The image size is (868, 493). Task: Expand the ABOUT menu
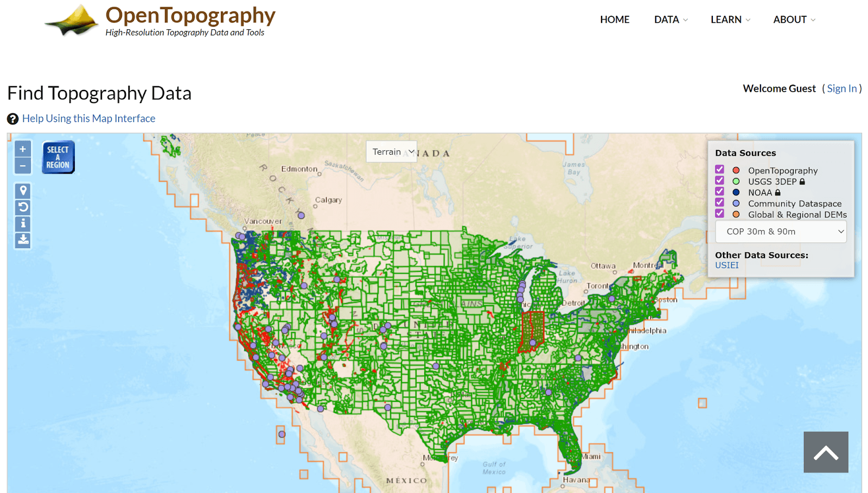click(794, 20)
